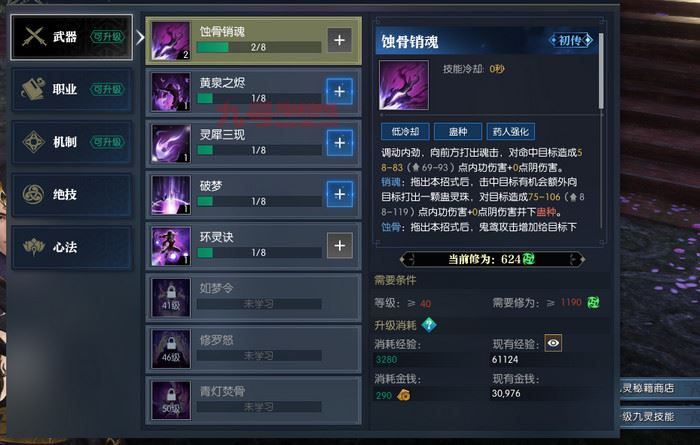Upgrade 破梦 with its plus button
The height and width of the screenshot is (445, 700).
(x=339, y=194)
